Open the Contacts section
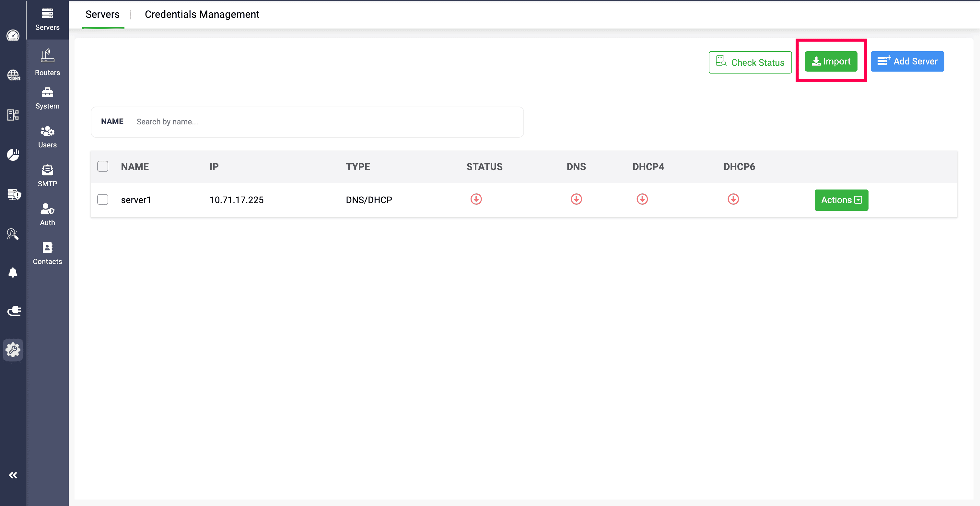980x506 pixels. 47,253
